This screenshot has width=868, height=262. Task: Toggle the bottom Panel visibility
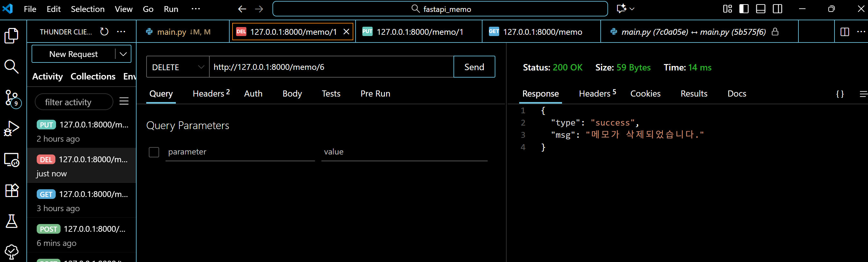click(760, 9)
